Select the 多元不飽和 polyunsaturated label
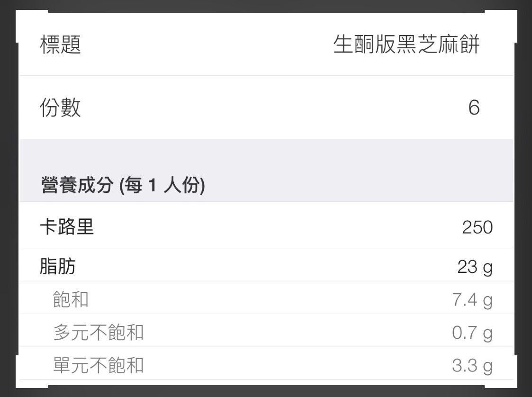 click(x=98, y=333)
